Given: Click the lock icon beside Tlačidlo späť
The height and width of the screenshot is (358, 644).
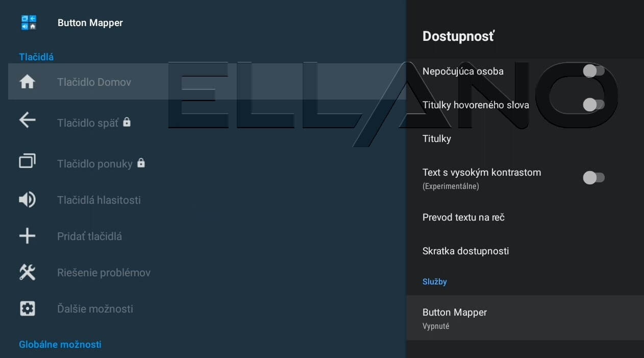Looking at the screenshot, I should 127,122.
